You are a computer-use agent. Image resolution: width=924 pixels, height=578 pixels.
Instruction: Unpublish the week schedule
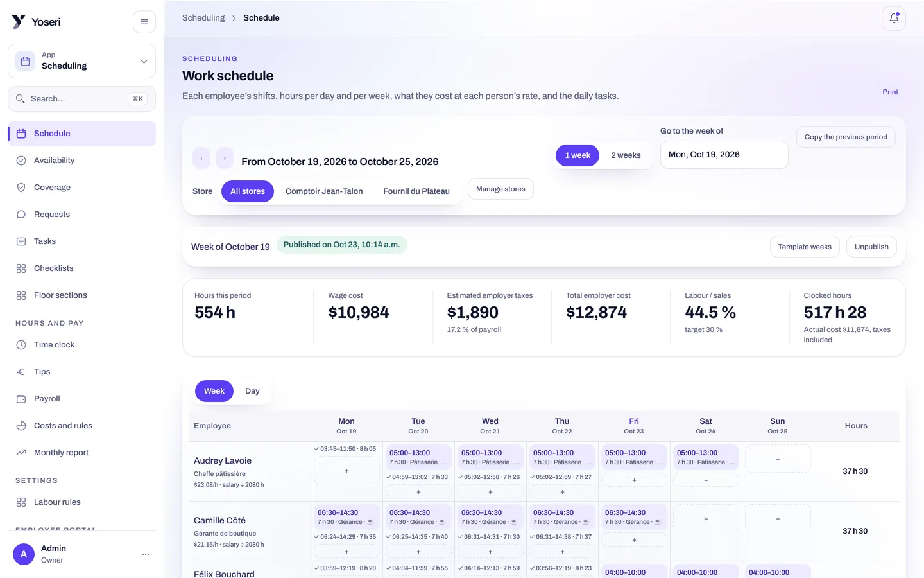pos(871,247)
